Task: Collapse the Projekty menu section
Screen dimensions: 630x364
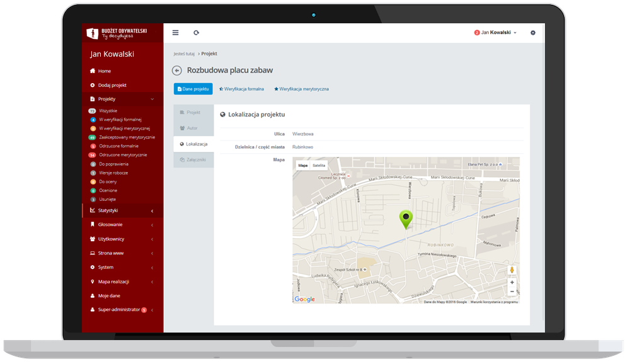Action: [123, 99]
